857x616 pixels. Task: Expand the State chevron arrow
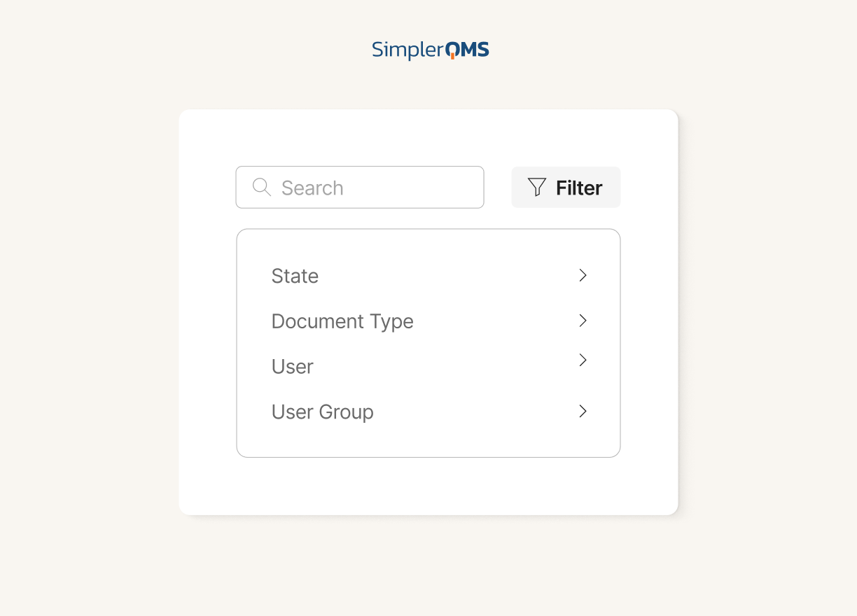pyautogui.click(x=583, y=275)
